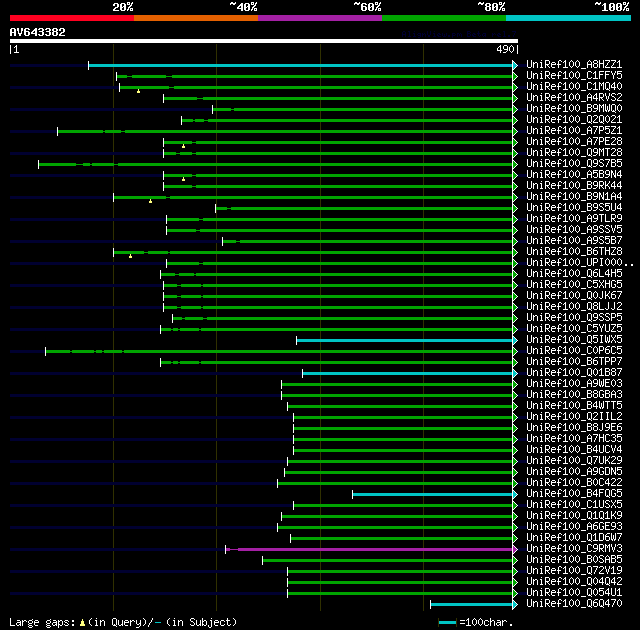Click the white AV643382 query bar
Screen dimensions: 640x630
[264, 41]
